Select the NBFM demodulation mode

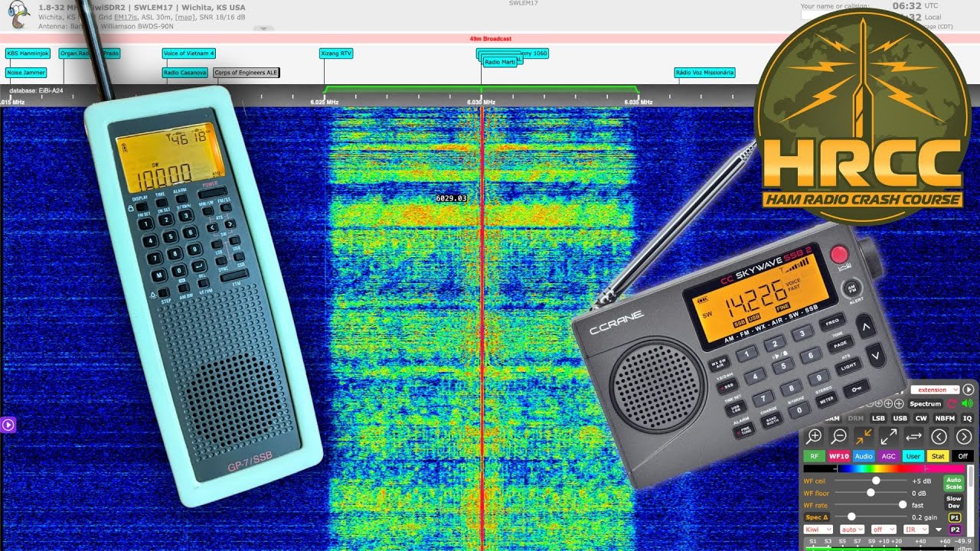[x=944, y=418]
